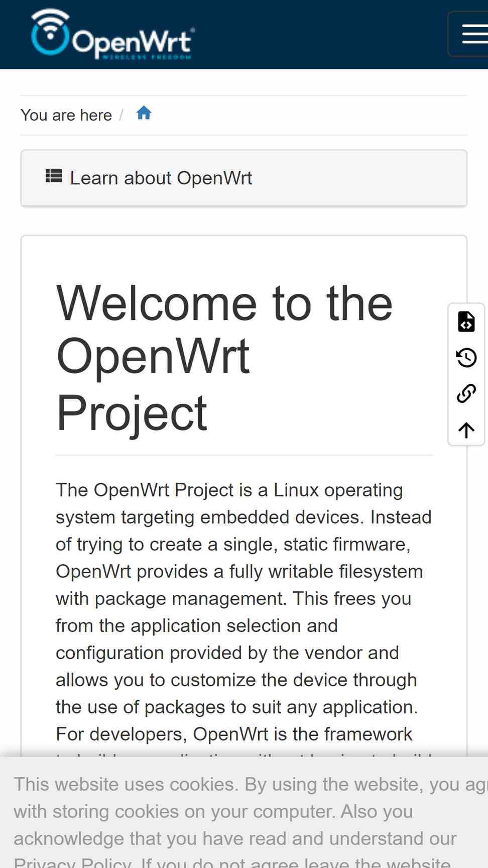Go to the home breadcrumb icon
The image size is (488, 868).
click(x=144, y=114)
